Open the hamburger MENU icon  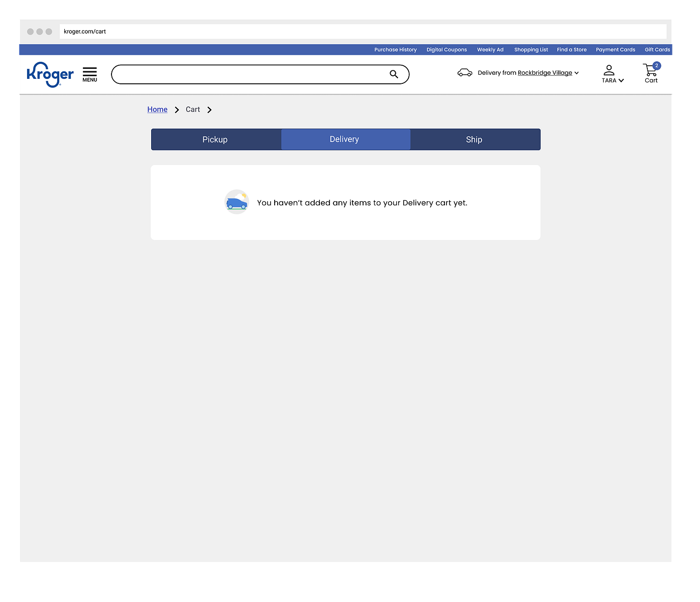click(x=90, y=74)
